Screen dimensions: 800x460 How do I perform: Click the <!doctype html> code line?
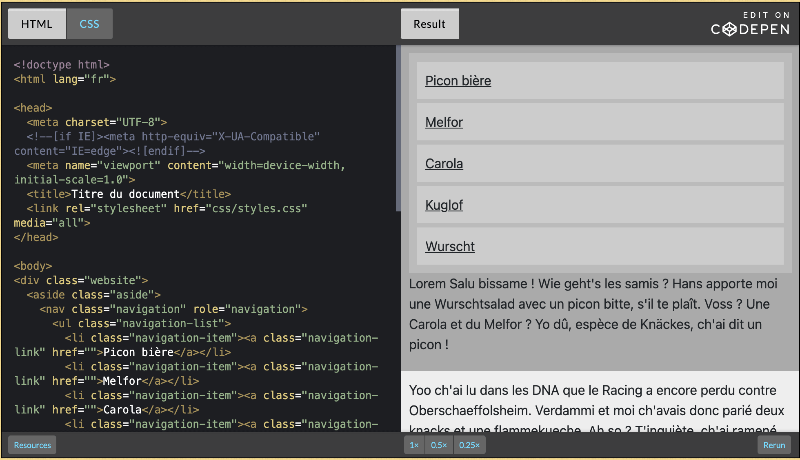61,65
